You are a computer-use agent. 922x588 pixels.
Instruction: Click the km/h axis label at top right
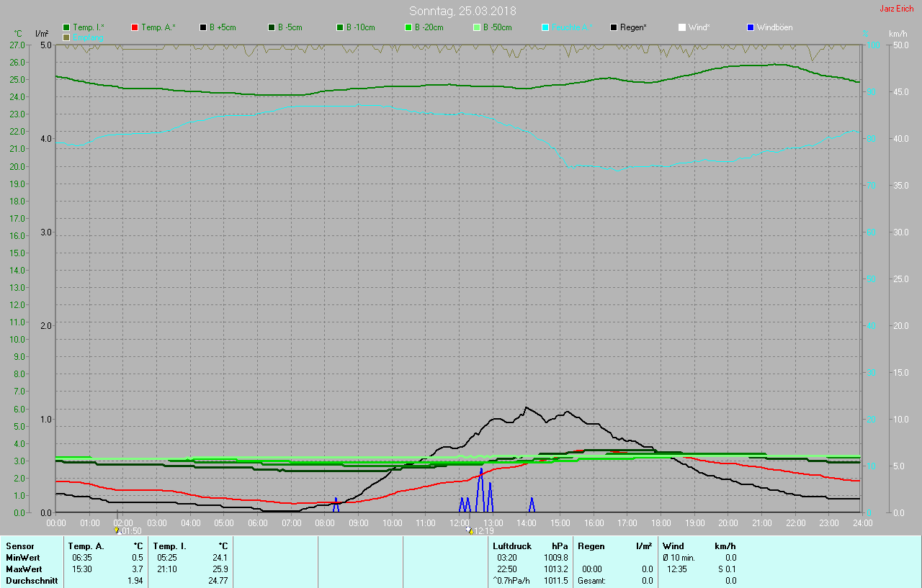coord(898,34)
